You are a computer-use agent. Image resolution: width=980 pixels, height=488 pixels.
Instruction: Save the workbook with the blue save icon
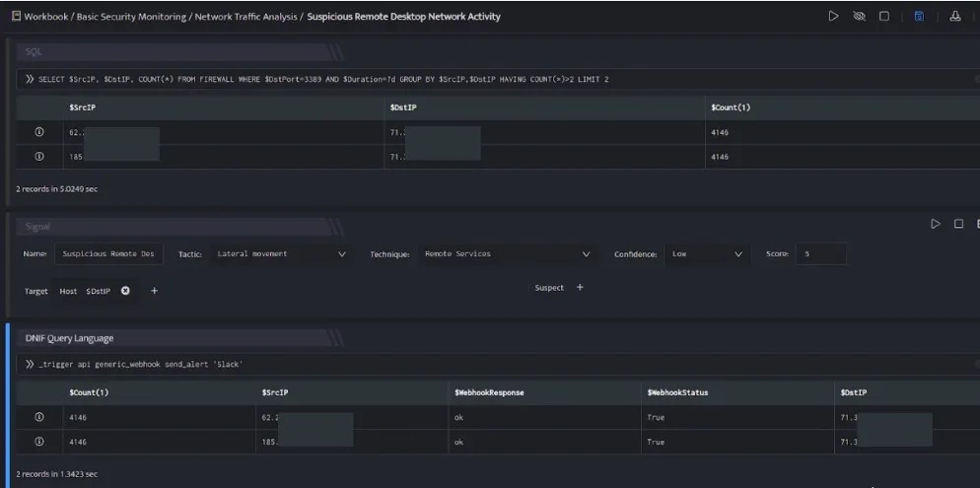pos(919,16)
